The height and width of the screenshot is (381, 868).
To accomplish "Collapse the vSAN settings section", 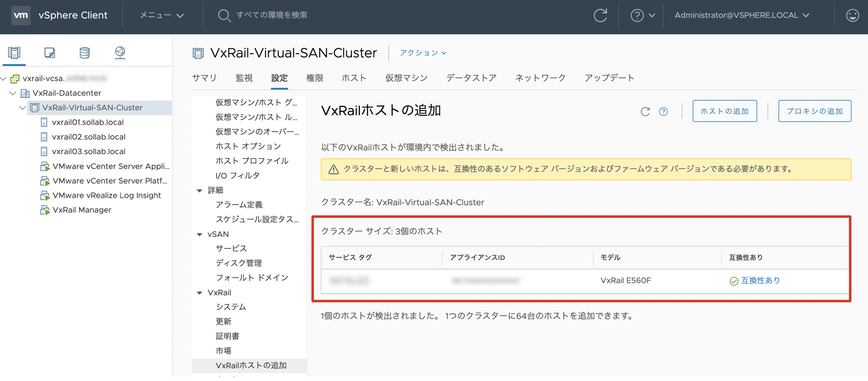I will coord(200,234).
